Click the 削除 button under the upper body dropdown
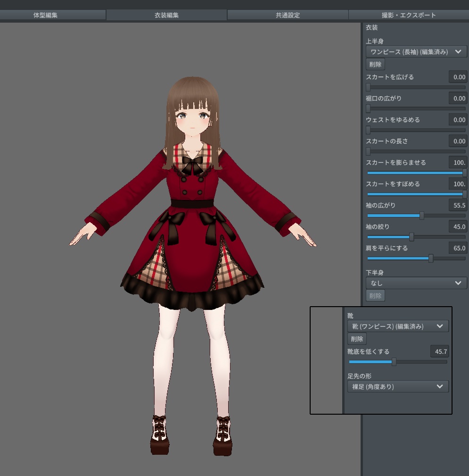This screenshot has width=469, height=476. click(x=375, y=64)
